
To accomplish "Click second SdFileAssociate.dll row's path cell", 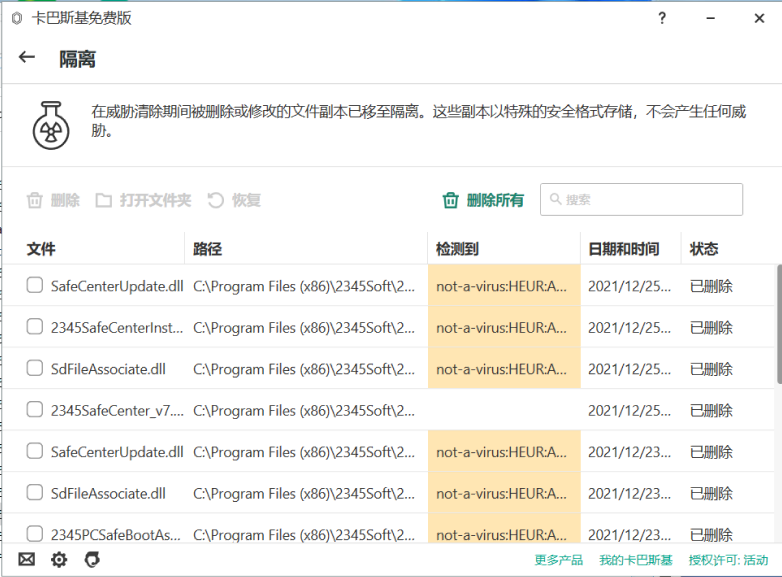I will [x=304, y=493].
